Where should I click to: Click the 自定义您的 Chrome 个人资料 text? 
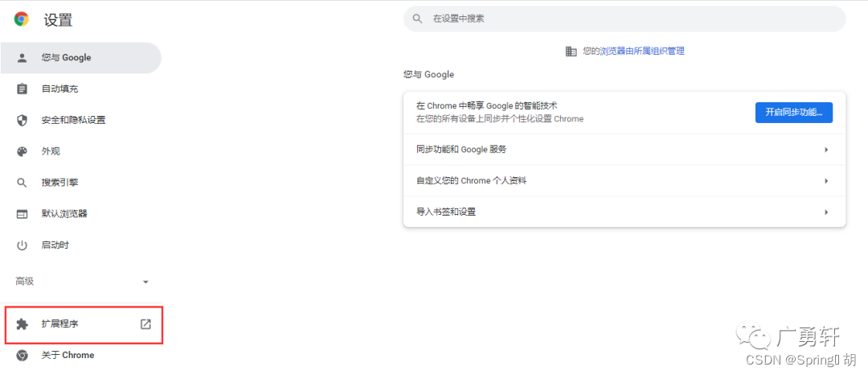(471, 180)
